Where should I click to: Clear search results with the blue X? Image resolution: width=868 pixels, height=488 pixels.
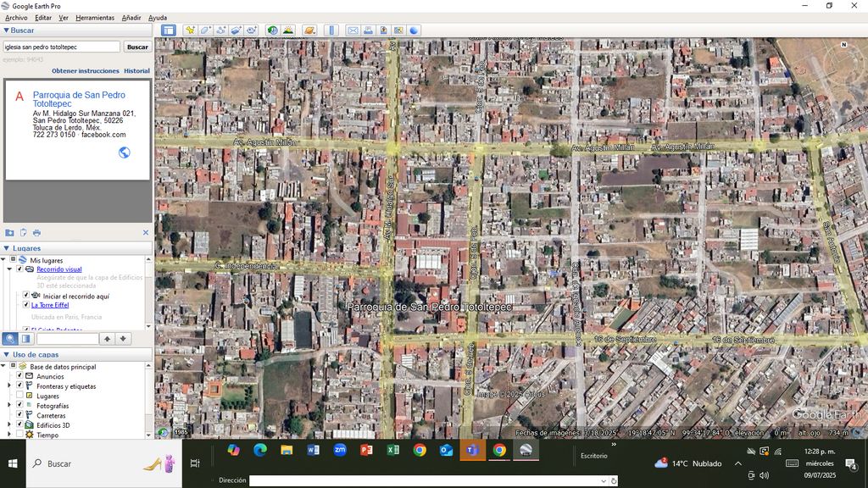(x=146, y=233)
